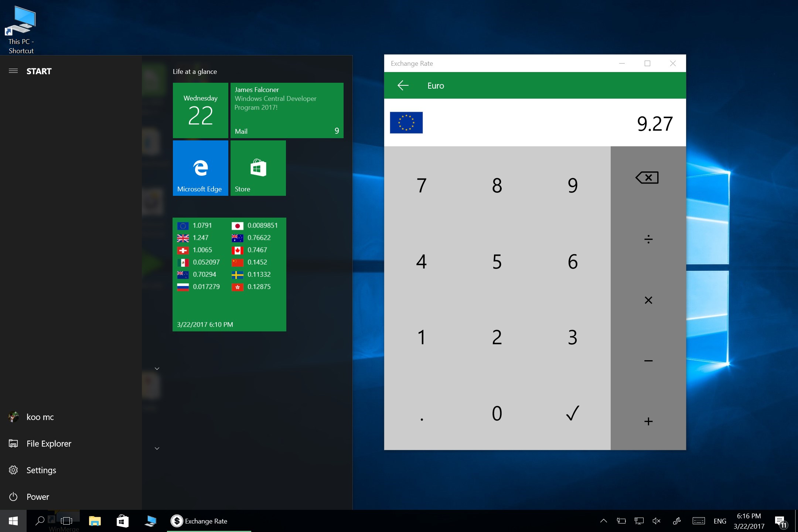Expand the upper chevron in the app list
Viewport: 798px width, 532px height.
(x=157, y=369)
